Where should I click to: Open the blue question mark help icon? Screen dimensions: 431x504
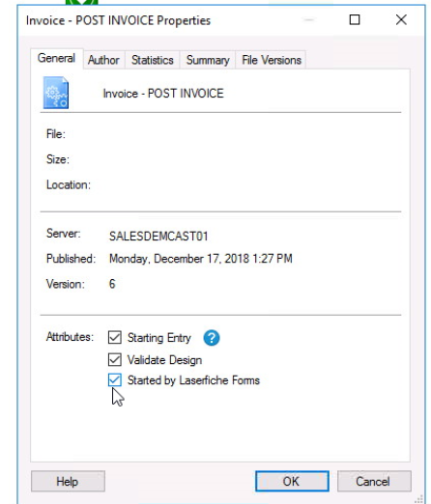(212, 338)
